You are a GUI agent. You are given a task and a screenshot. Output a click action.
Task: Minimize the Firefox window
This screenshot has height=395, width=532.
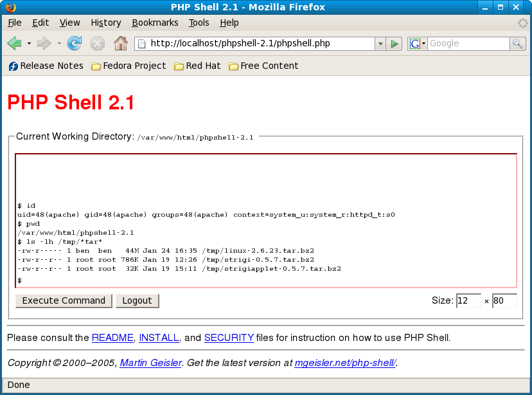click(x=485, y=7)
